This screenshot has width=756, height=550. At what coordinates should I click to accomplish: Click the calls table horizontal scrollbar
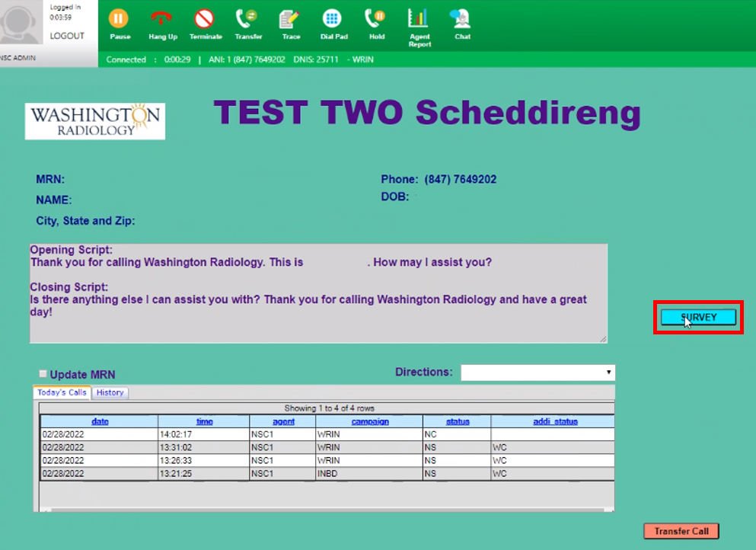coord(327,510)
